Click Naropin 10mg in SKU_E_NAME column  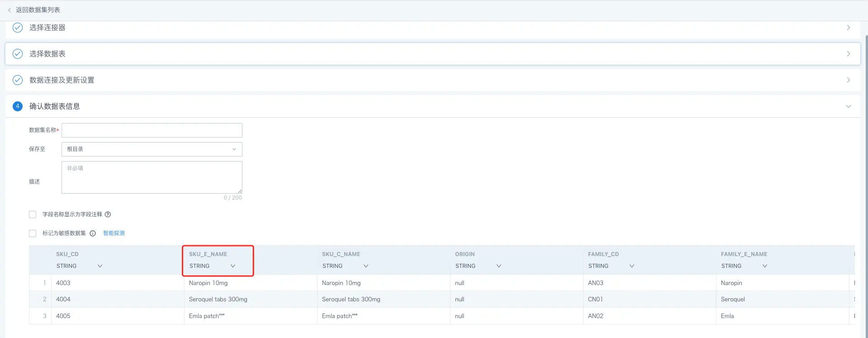point(209,283)
